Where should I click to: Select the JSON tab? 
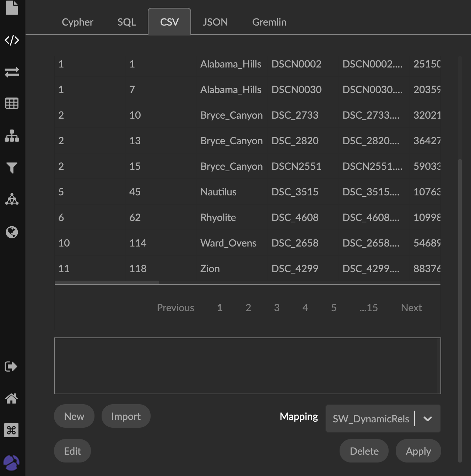215,22
